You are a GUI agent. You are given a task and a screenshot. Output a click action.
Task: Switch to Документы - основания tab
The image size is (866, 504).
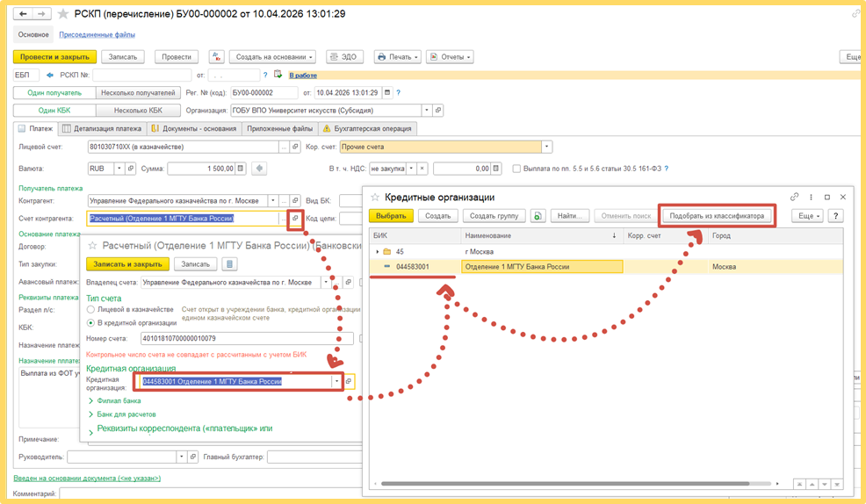[194, 128]
